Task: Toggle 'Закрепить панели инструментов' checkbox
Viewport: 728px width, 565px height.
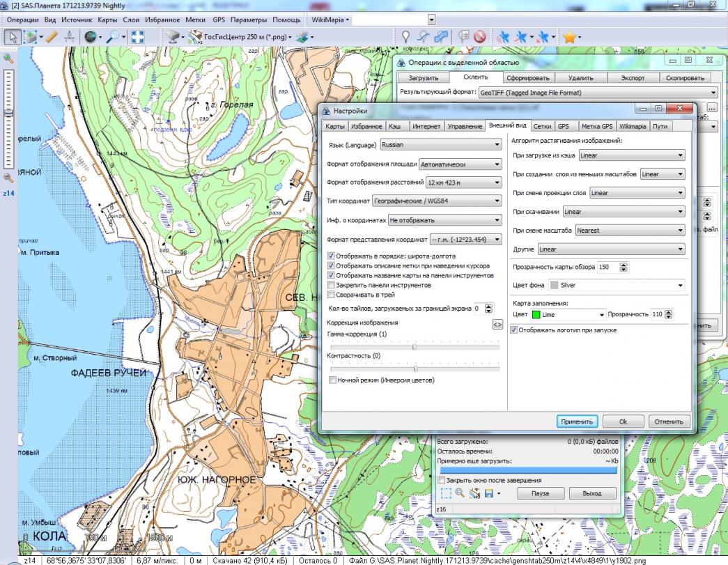Action: (332, 285)
